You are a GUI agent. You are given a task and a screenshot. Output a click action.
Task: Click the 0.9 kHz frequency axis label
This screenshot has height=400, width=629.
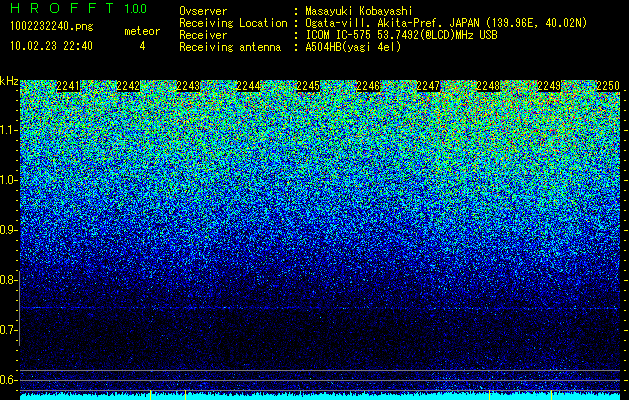tap(8, 230)
